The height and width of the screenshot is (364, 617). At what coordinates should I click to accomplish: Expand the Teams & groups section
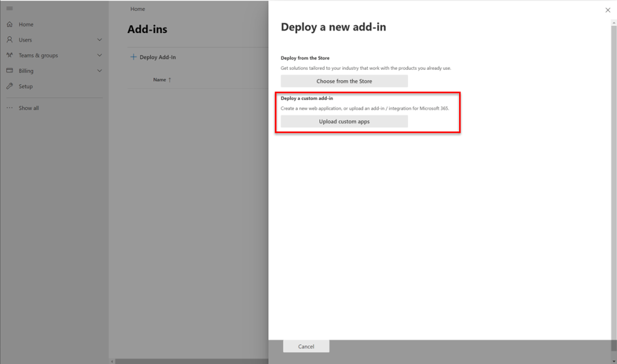click(100, 55)
